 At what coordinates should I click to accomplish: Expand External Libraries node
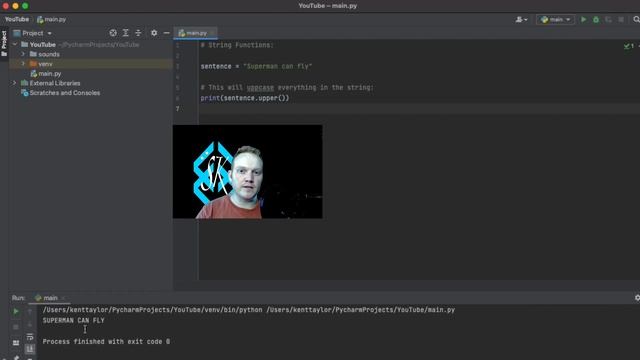pos(15,83)
